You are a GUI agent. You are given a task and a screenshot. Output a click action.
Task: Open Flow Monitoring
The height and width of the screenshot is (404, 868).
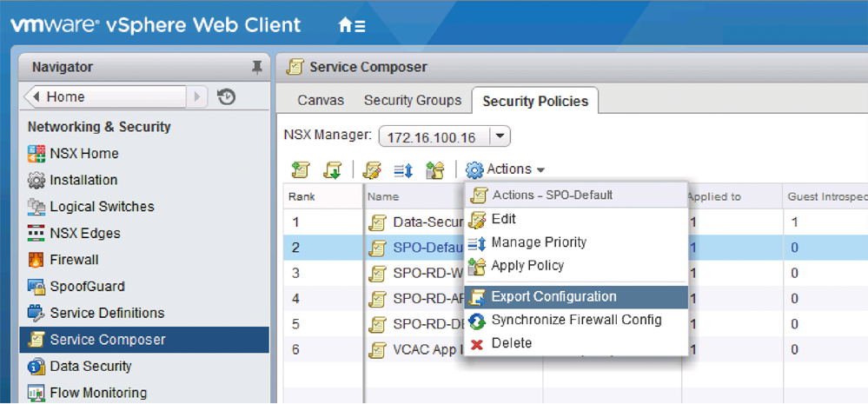87,393
